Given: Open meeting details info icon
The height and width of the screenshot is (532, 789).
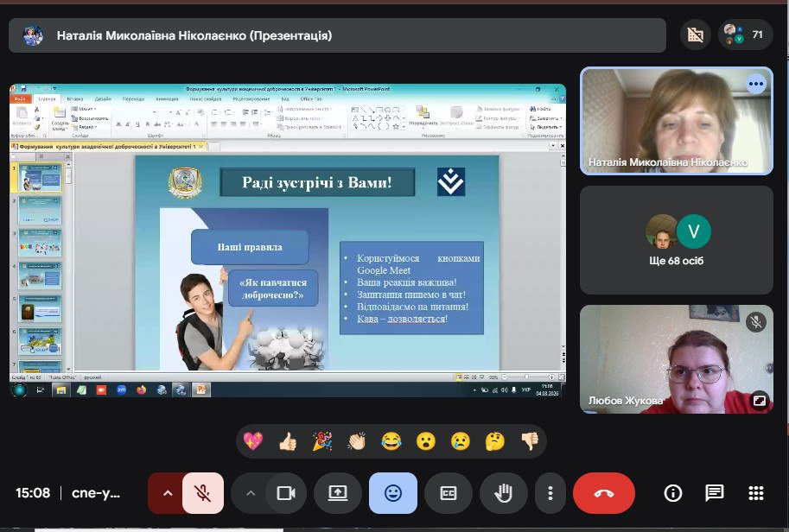Looking at the screenshot, I should 672,493.
